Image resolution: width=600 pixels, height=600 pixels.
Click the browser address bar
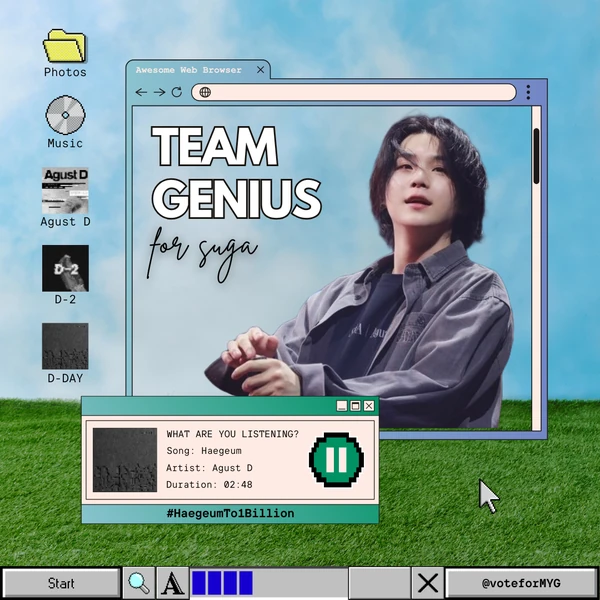click(x=355, y=92)
